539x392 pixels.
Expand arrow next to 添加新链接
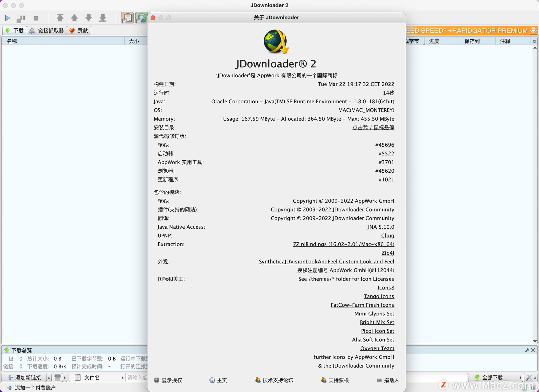pos(49,378)
